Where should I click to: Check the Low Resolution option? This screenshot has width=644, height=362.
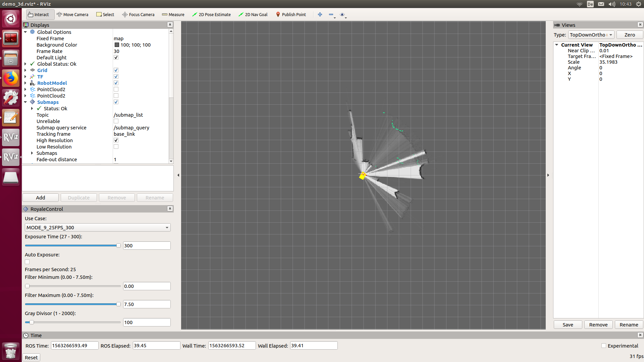click(116, 147)
